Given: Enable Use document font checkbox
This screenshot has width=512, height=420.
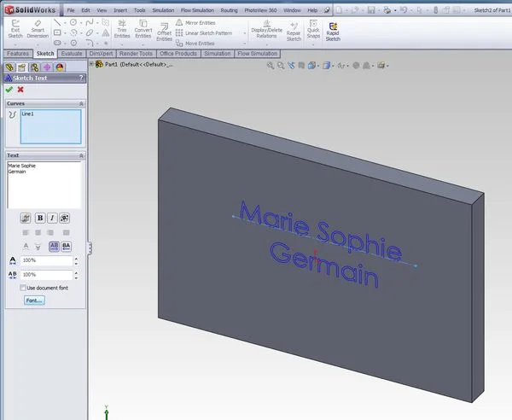Looking at the screenshot, I should click(23, 288).
